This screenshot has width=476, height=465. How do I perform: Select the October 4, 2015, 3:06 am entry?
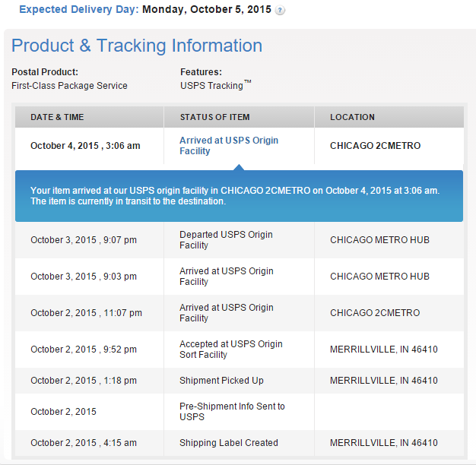click(85, 146)
